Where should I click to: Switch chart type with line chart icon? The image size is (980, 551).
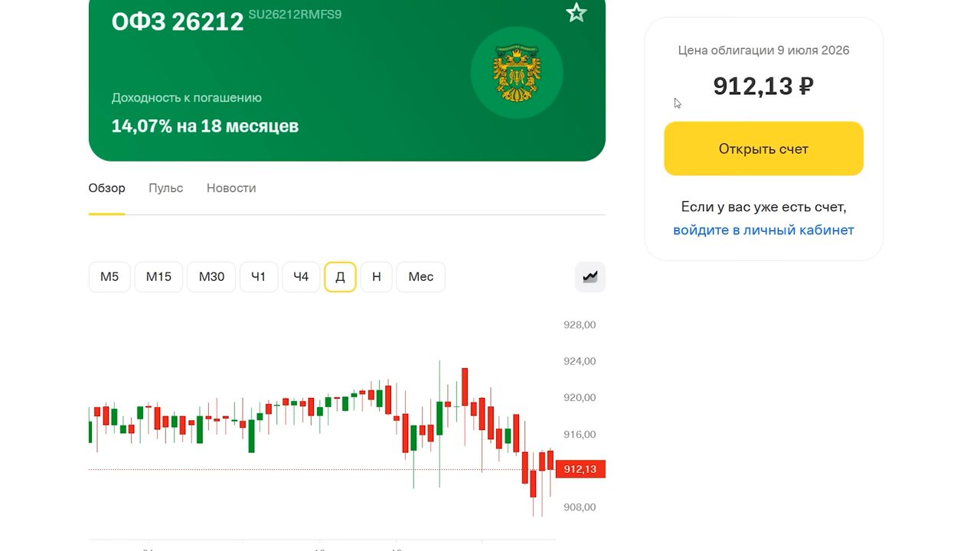point(590,276)
